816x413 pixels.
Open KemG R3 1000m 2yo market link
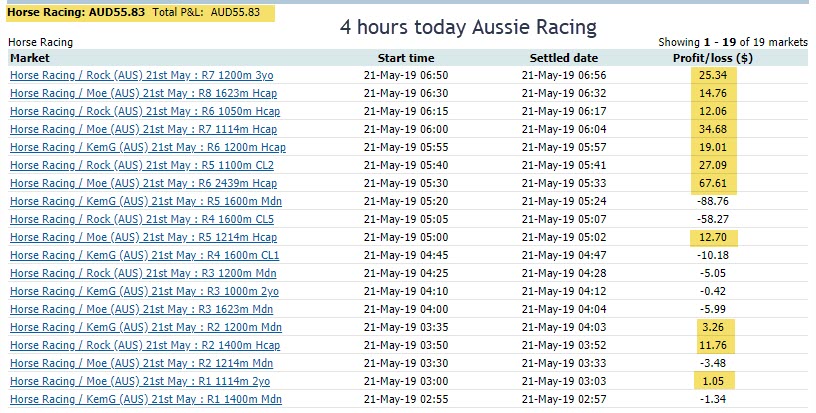click(145, 291)
